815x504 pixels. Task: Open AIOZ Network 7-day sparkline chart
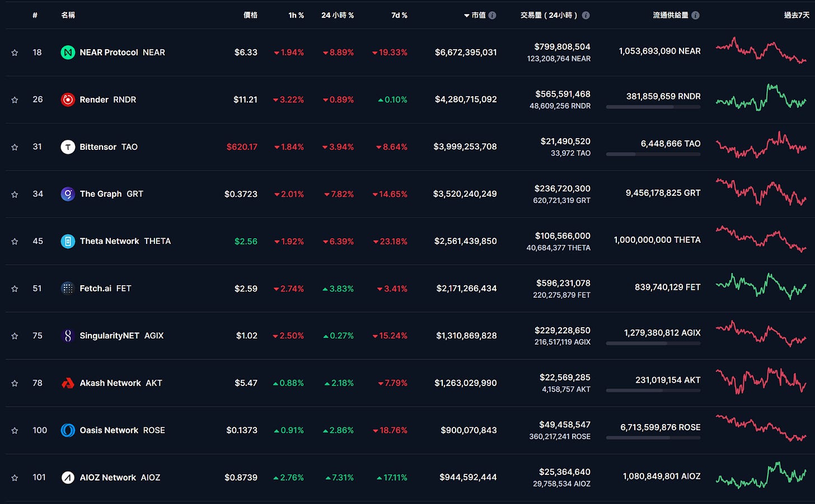(761, 475)
